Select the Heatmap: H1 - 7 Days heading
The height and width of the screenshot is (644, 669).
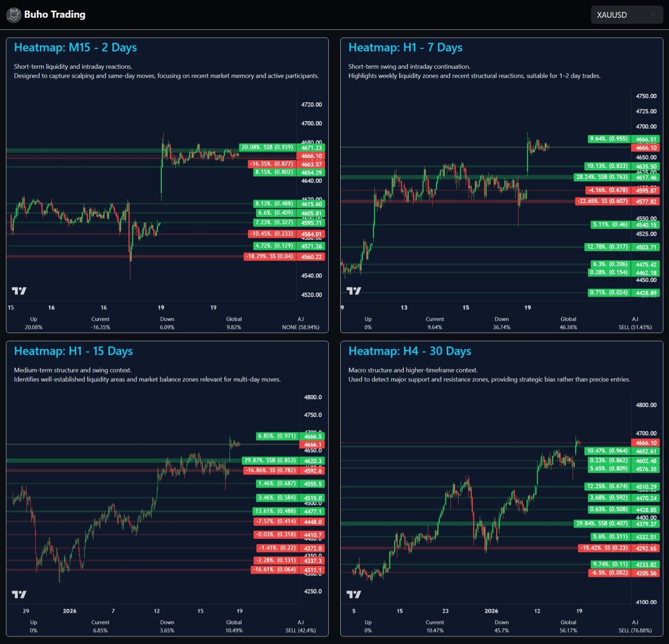pyautogui.click(x=405, y=47)
